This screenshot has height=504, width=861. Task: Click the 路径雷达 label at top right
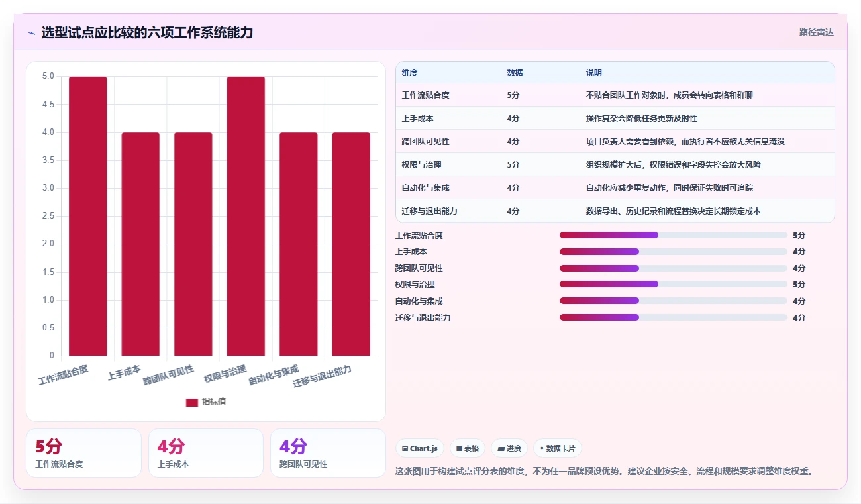point(816,32)
